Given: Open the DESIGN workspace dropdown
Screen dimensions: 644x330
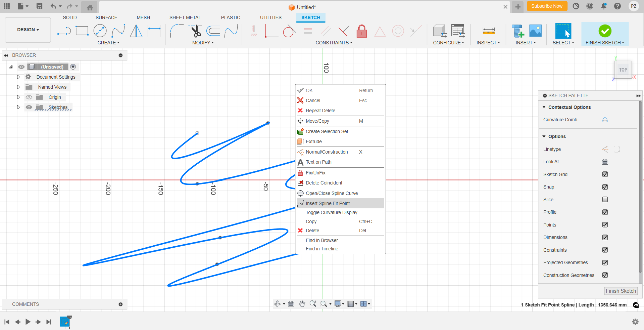Looking at the screenshot, I should coord(28,30).
